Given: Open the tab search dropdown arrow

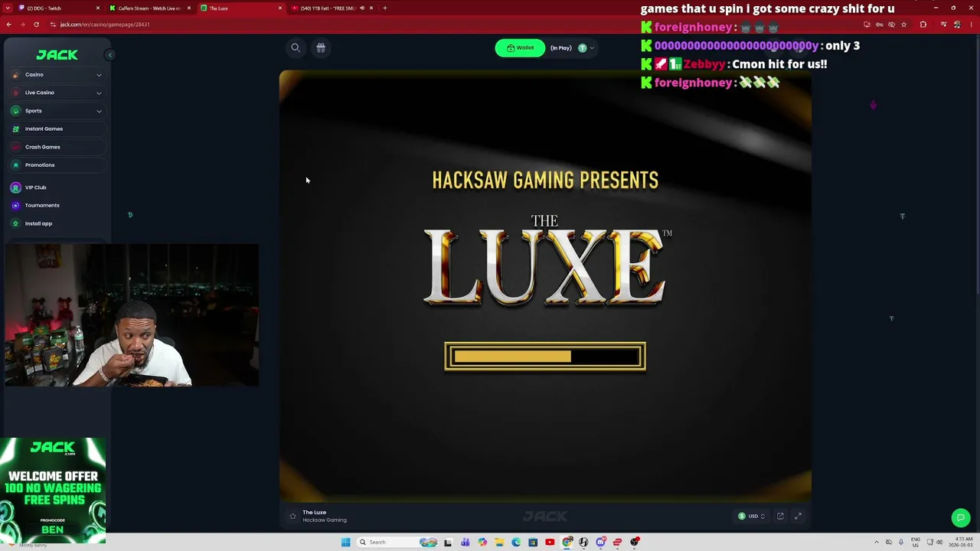Looking at the screenshot, I should (7, 8).
